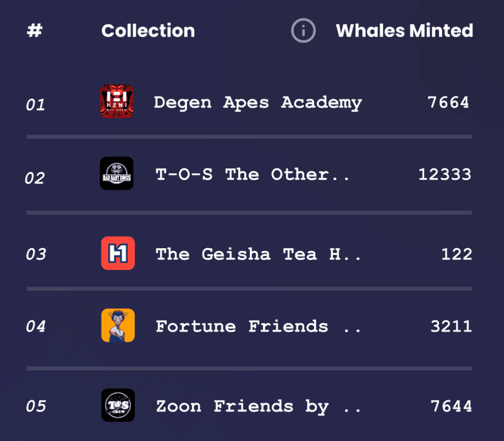Click the orange character avatar icon

pos(118,325)
